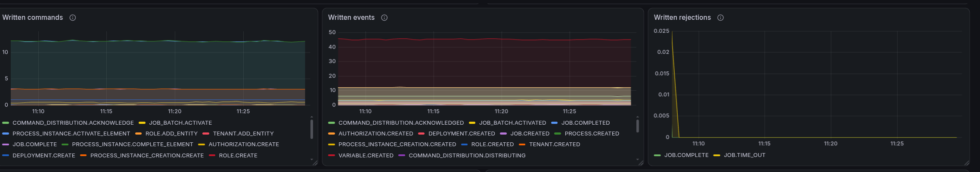Viewport: 980px width, 172px height.
Task: Click up arrow of Written events legend scrollbar
Action: click(637, 117)
